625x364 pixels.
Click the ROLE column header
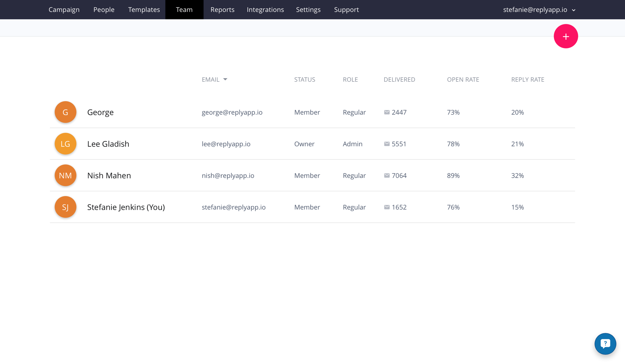click(350, 80)
